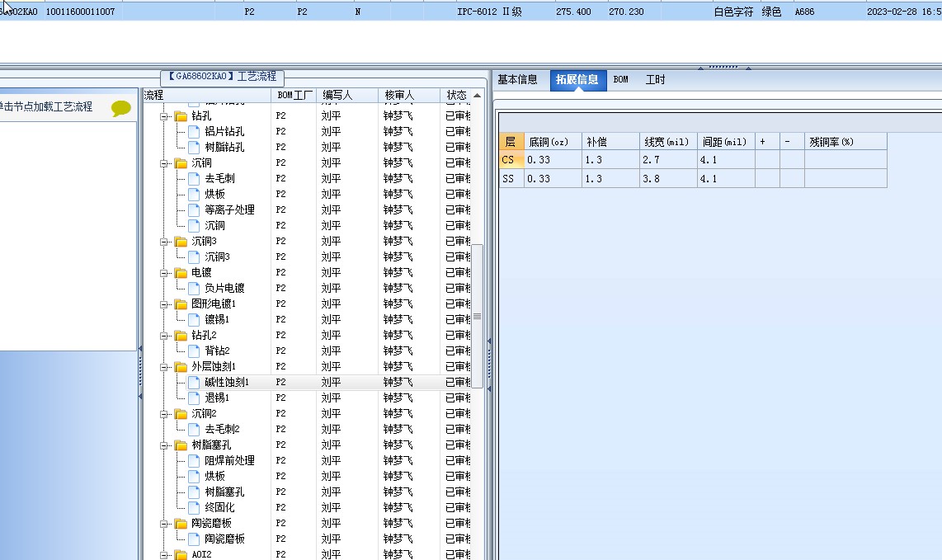Click the 树脂钻孔 document icon
Image resolution: width=942 pixels, height=560 pixels.
pyautogui.click(x=194, y=147)
